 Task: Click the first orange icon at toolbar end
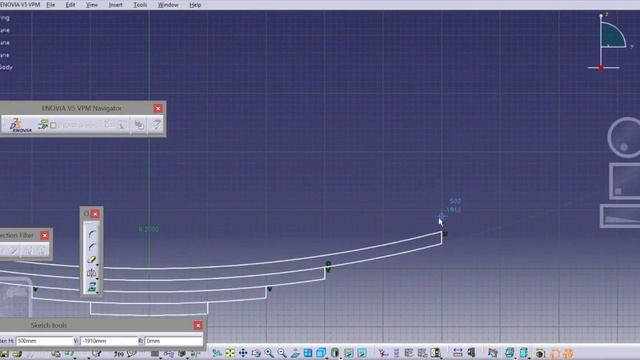point(555,353)
